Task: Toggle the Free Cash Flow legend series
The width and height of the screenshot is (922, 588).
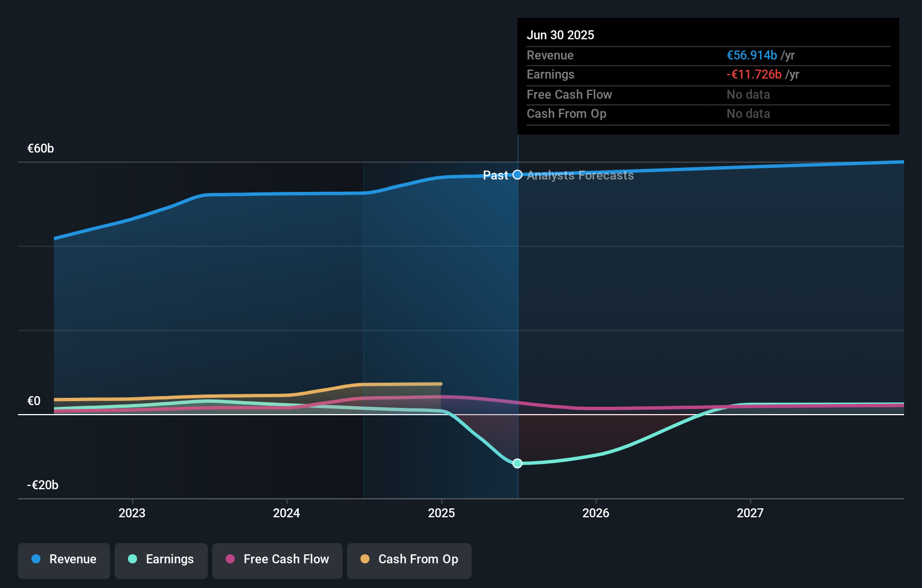Action: [277, 561]
